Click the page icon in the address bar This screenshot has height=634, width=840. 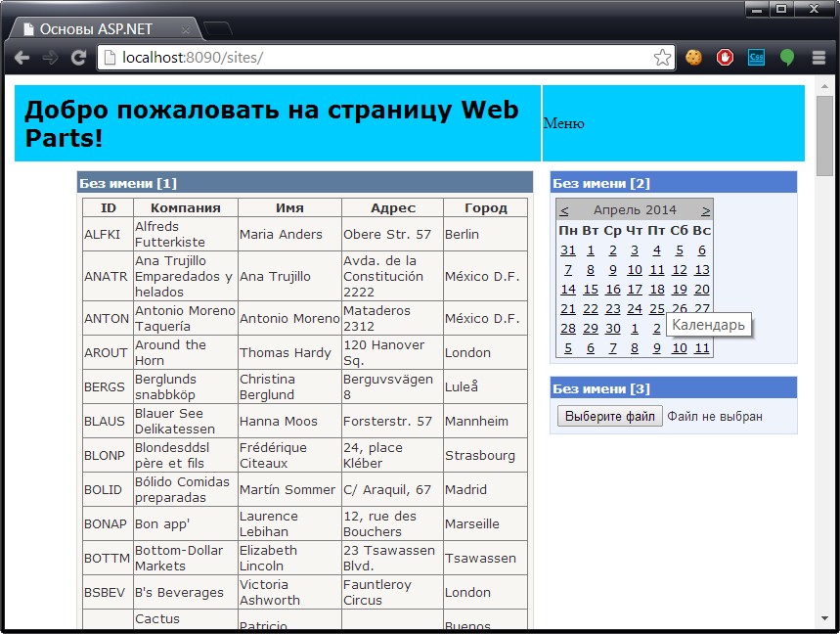[x=110, y=58]
